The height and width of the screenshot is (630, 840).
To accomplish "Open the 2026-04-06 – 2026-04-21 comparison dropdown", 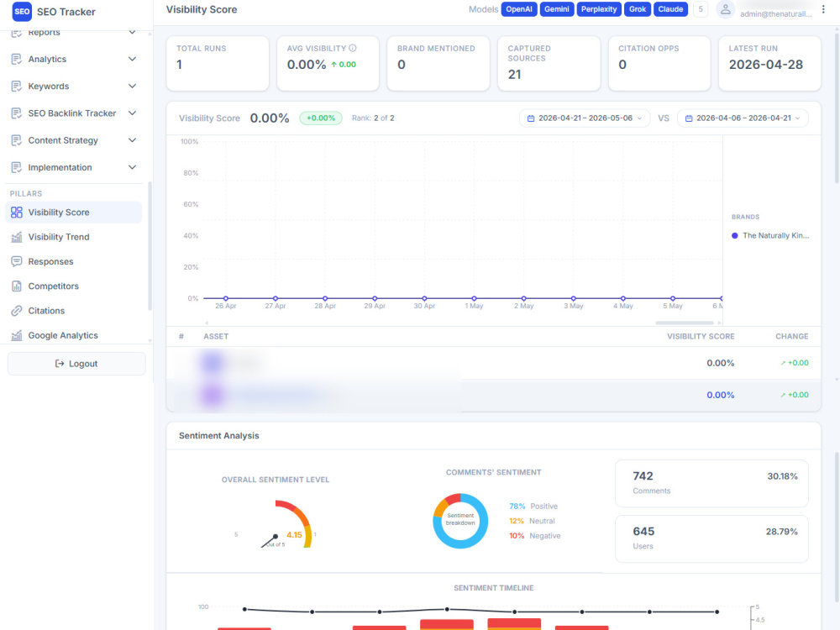I will (743, 118).
